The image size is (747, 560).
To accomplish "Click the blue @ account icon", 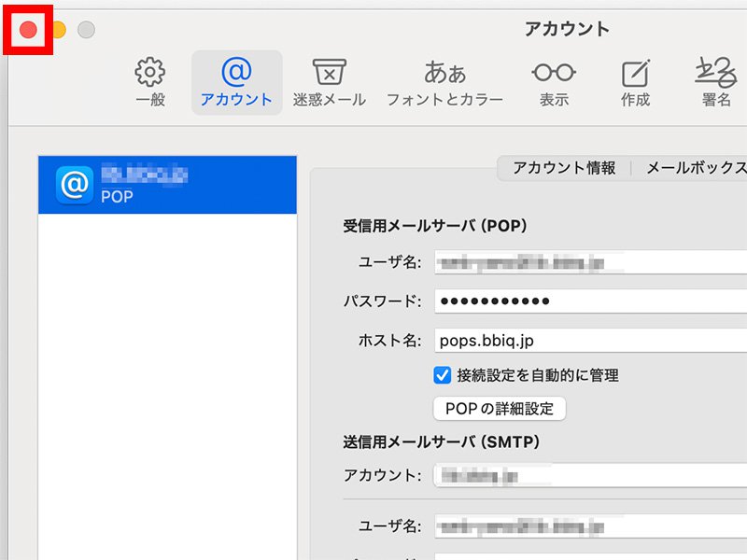I will (75, 185).
